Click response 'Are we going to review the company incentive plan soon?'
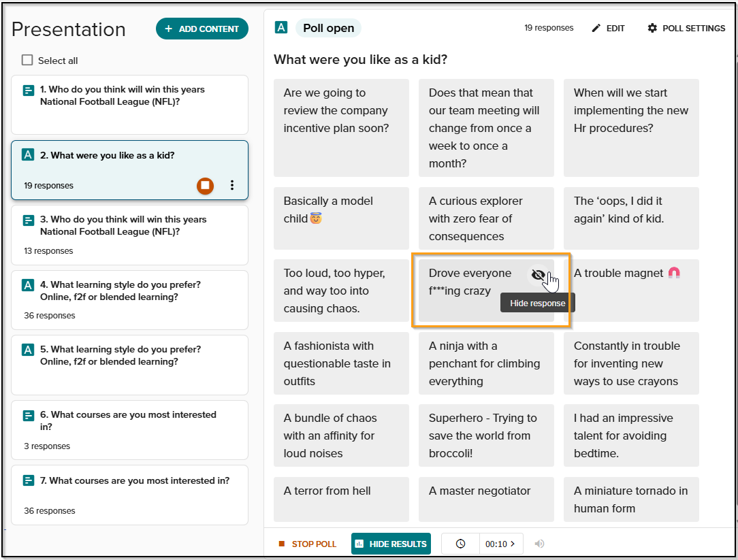738x560 pixels. (x=341, y=128)
